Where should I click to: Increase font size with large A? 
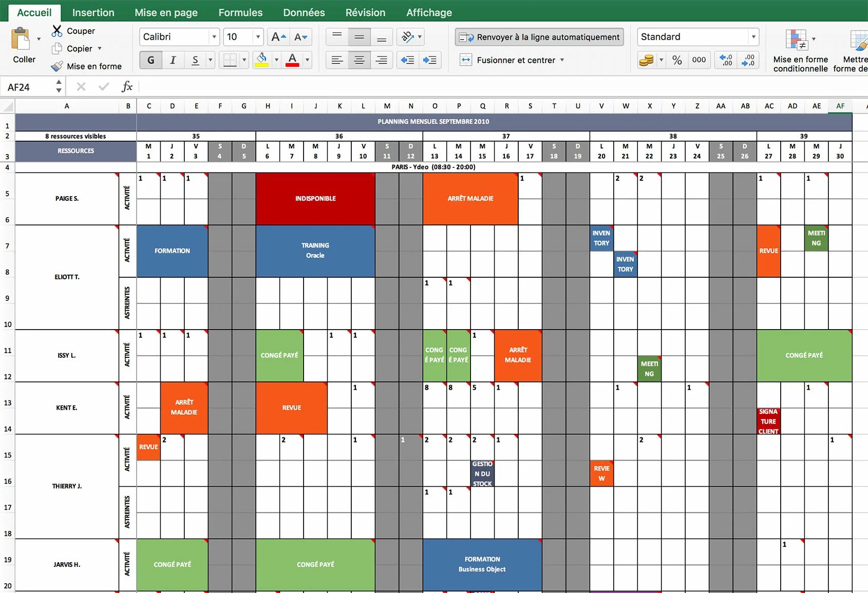point(278,37)
